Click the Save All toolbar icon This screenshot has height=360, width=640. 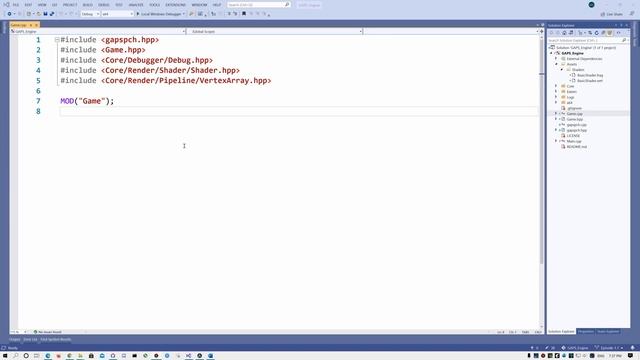[52, 14]
